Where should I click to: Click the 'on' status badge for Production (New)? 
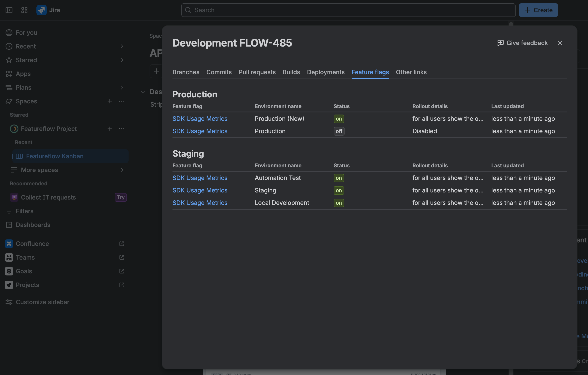coord(339,119)
